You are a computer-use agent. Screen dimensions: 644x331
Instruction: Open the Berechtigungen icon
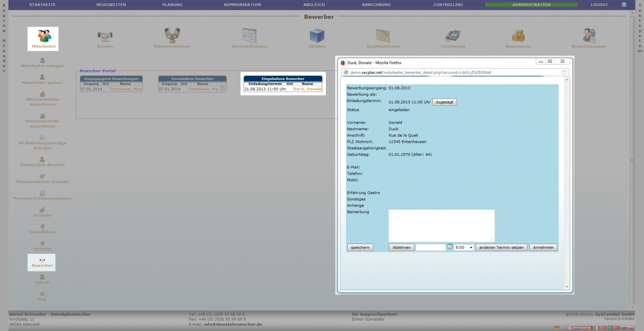click(x=589, y=36)
